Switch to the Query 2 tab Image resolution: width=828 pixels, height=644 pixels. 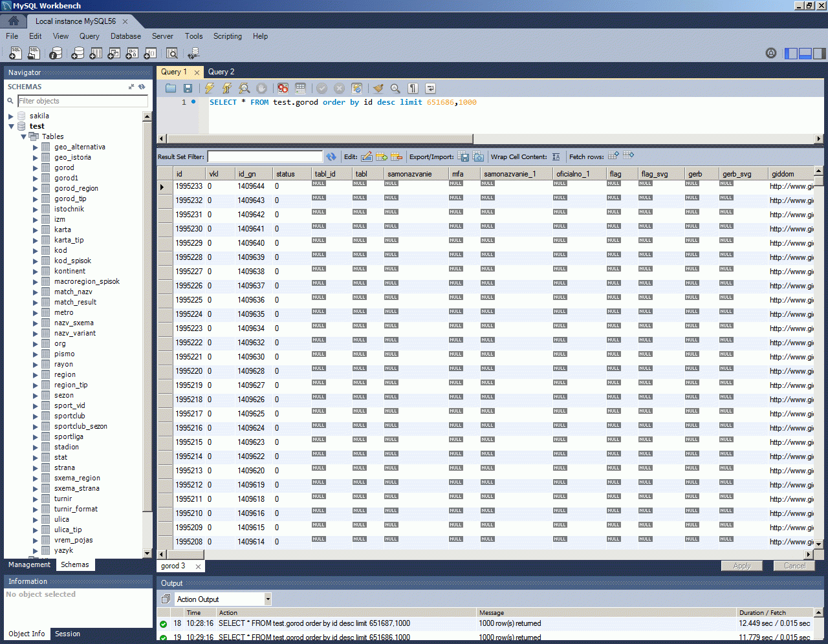221,72
